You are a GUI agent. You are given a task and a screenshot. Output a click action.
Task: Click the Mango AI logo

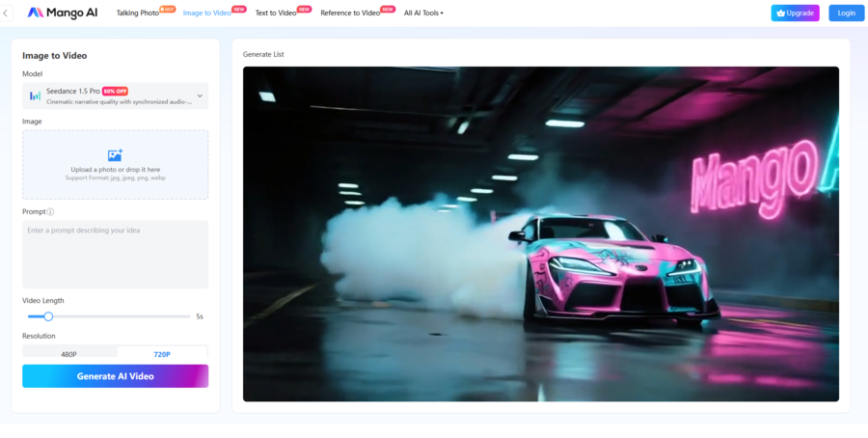(x=62, y=13)
